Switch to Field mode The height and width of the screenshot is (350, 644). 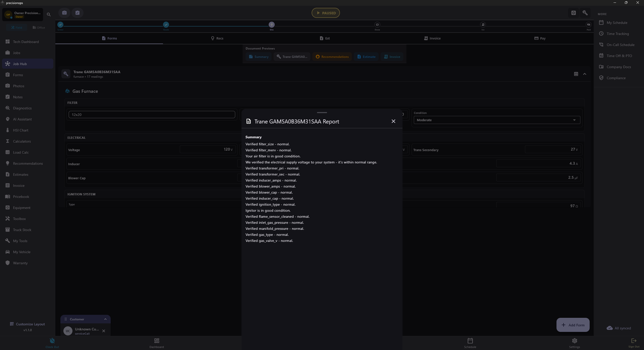(17, 27)
